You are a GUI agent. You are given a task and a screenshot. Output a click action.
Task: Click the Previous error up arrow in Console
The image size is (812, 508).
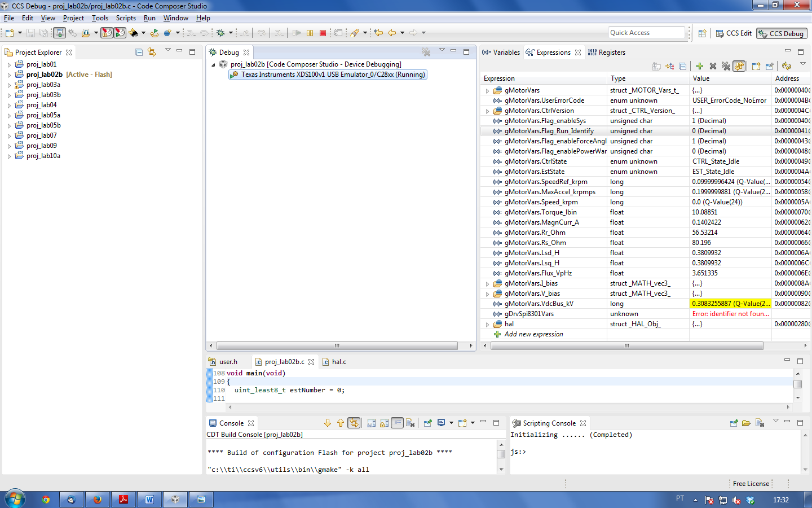[x=341, y=423]
